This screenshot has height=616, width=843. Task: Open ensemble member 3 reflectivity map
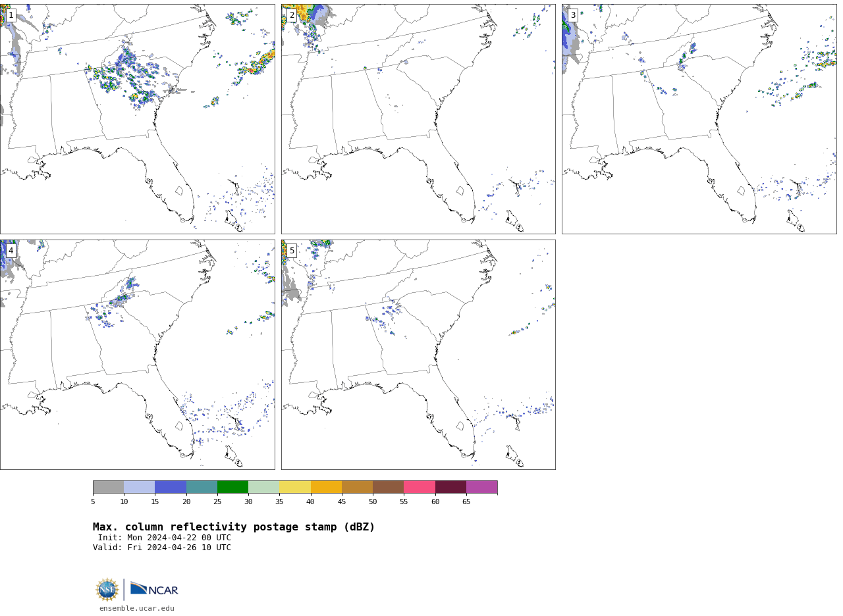point(699,119)
